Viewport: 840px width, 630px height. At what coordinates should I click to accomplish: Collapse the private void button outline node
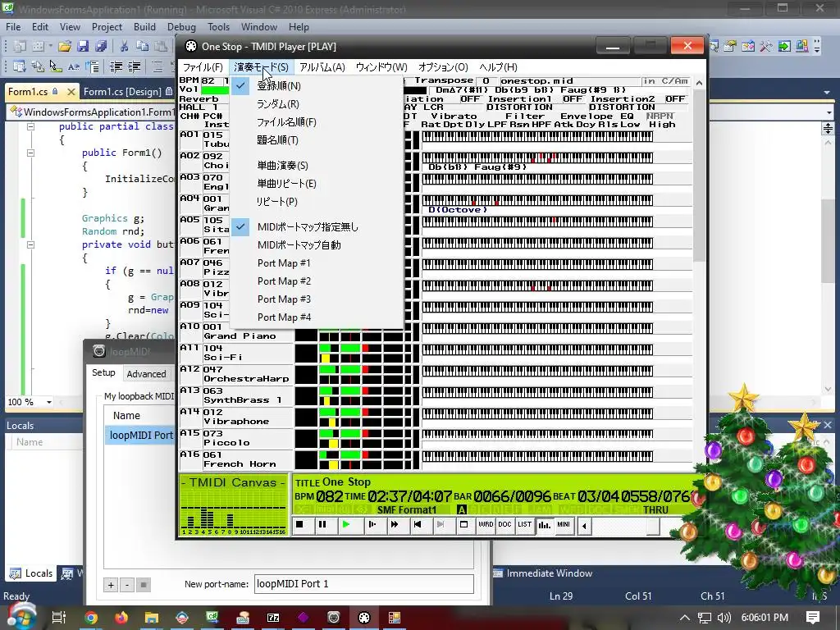30,244
